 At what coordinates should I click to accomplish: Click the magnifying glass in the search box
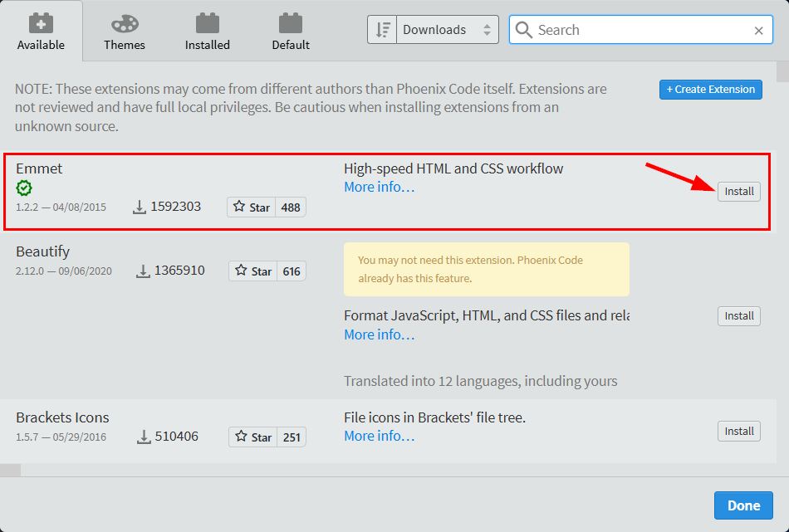523,29
